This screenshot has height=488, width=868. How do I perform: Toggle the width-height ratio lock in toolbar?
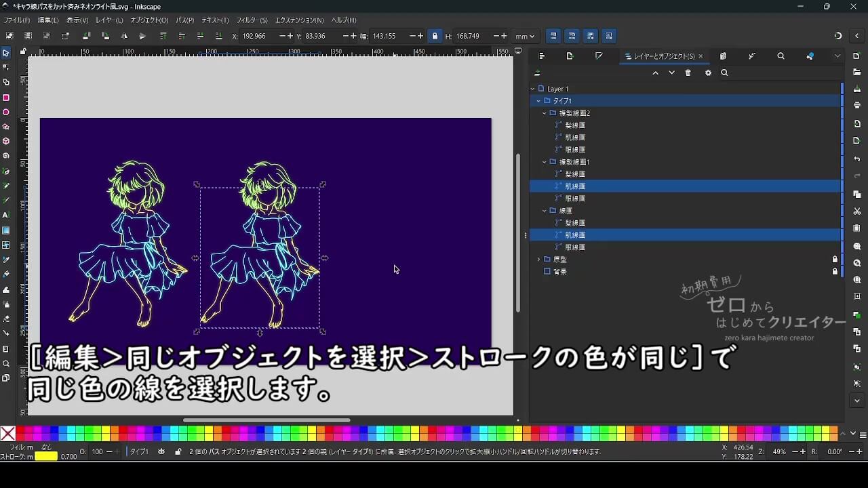(435, 36)
